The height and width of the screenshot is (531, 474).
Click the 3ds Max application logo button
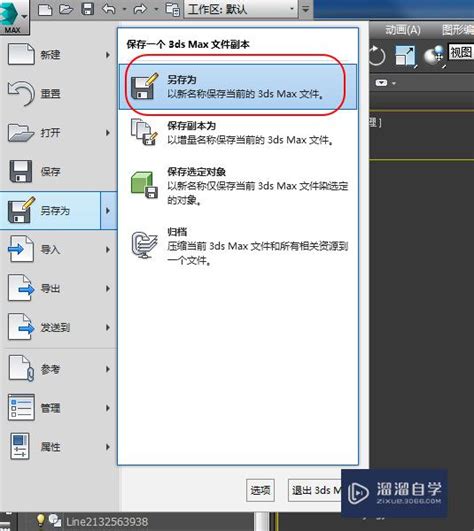coord(15,17)
